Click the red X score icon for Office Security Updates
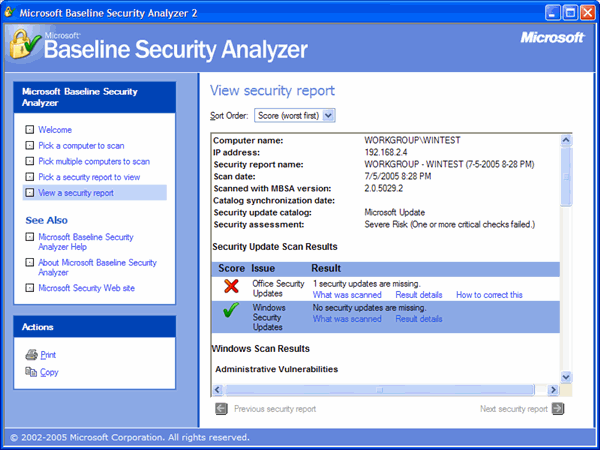 [232, 286]
